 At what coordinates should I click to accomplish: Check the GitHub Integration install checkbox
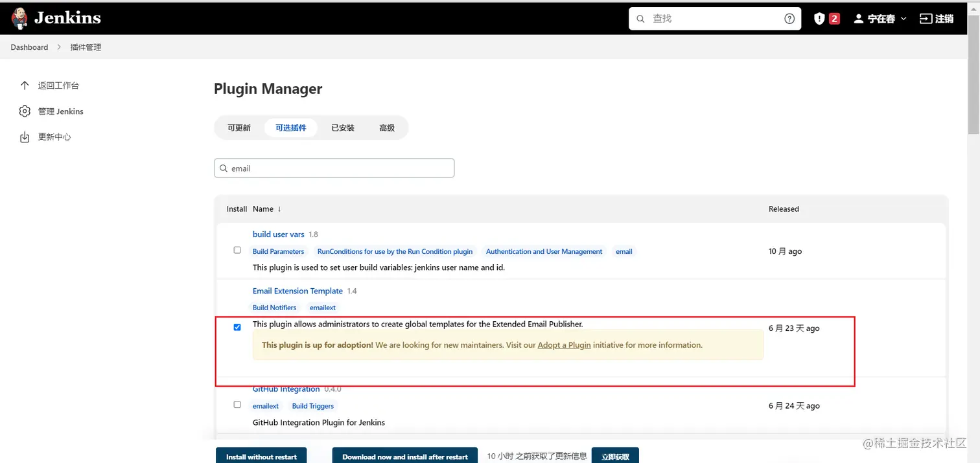pyautogui.click(x=237, y=405)
